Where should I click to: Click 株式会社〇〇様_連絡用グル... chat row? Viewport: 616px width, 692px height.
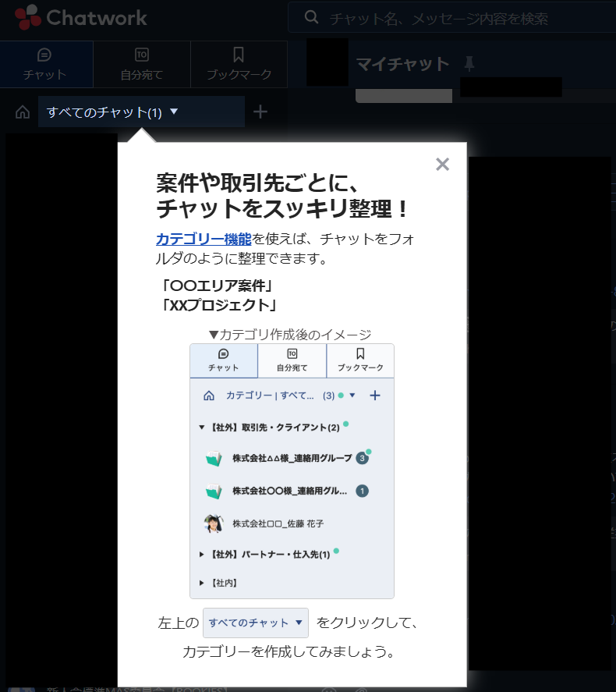click(292, 491)
